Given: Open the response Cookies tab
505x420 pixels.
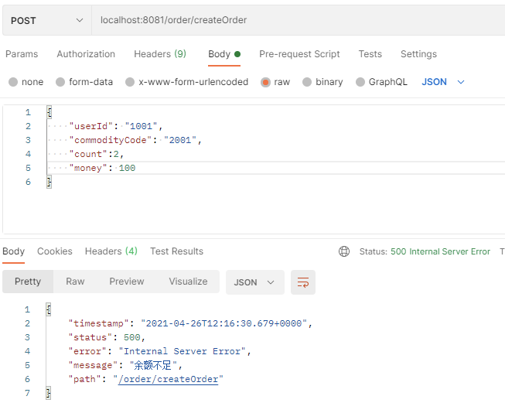Looking at the screenshot, I should (x=55, y=251).
